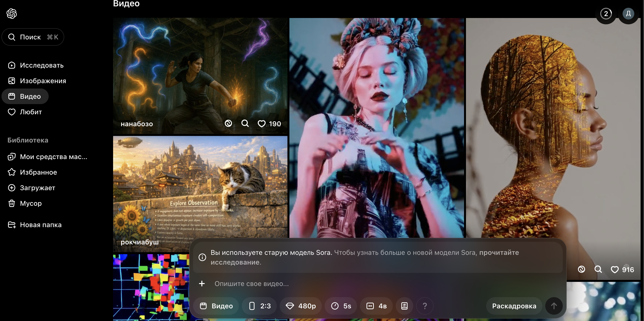Open user profile avatar Д

click(x=628, y=14)
